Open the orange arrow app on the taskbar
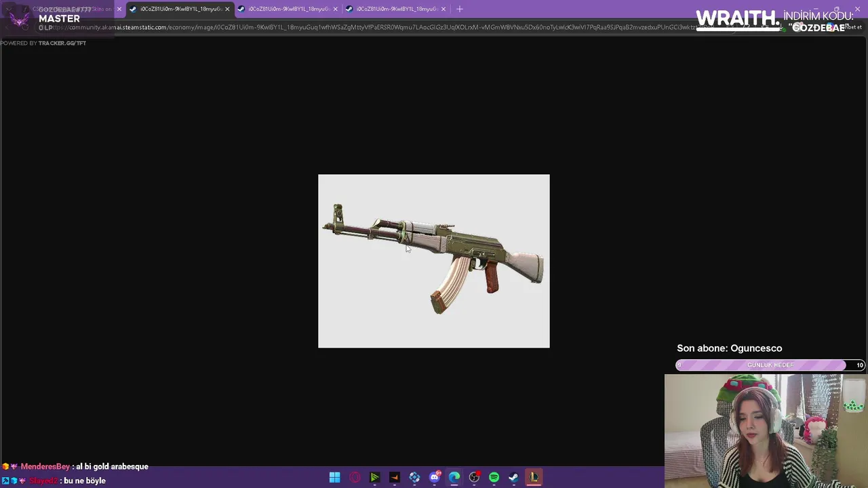Viewport: 868px width, 488px height. click(x=394, y=477)
